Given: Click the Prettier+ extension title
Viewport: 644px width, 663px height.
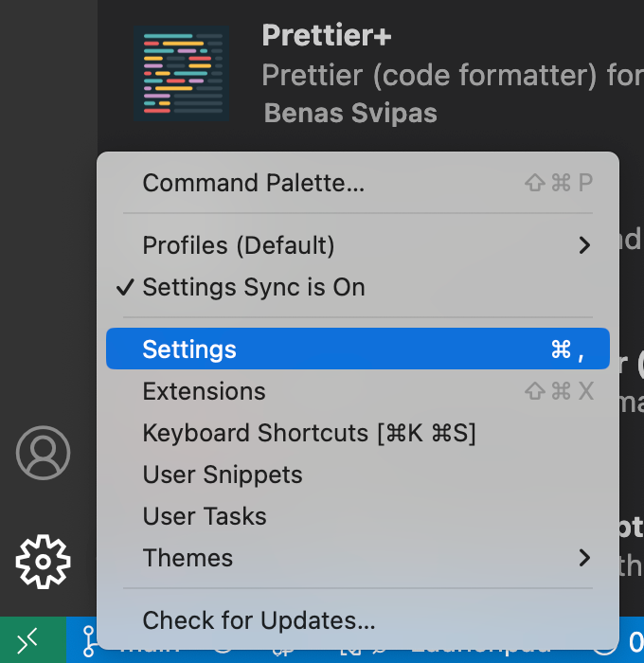Looking at the screenshot, I should click(x=326, y=35).
